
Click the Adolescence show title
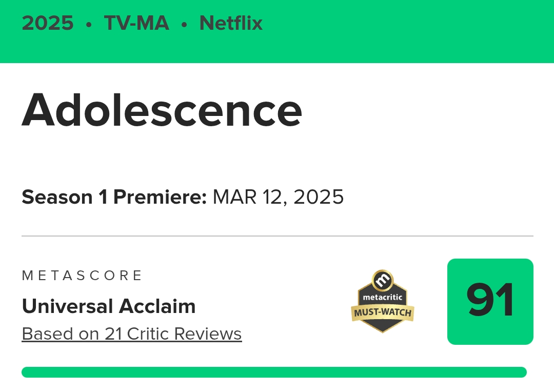162,110
